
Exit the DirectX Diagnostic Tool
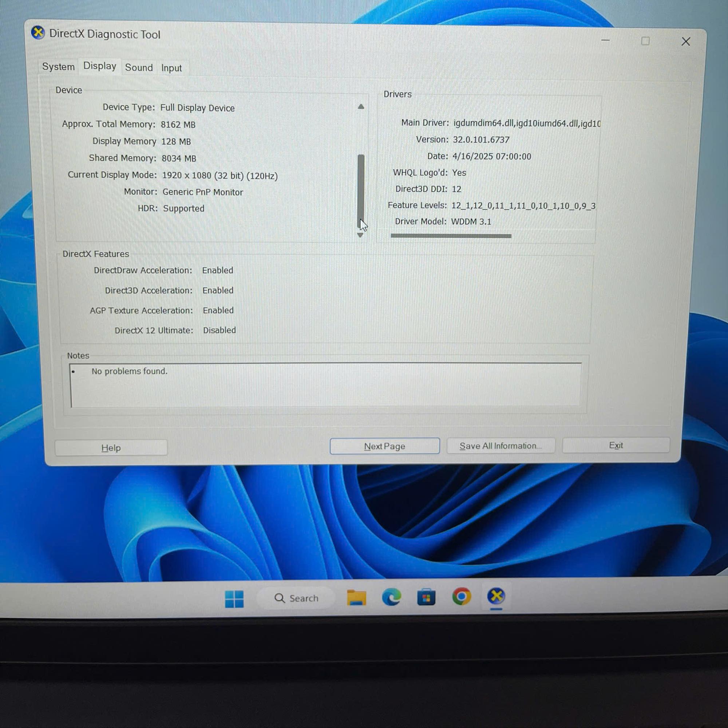[616, 446]
